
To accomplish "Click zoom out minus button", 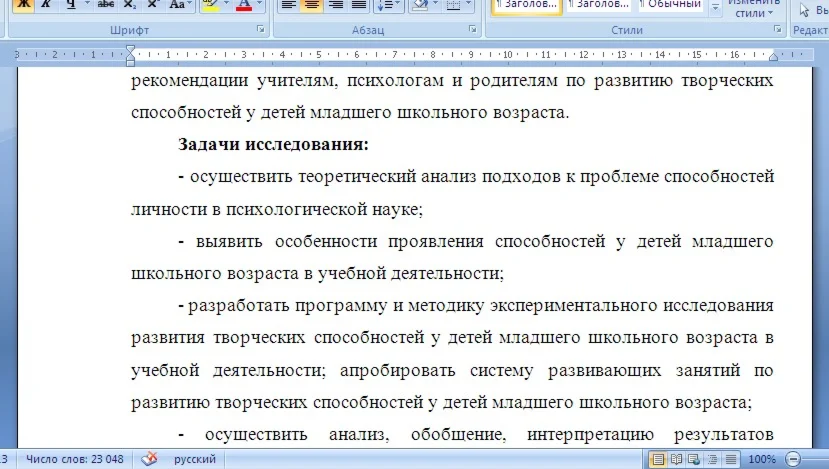I will click(793, 459).
